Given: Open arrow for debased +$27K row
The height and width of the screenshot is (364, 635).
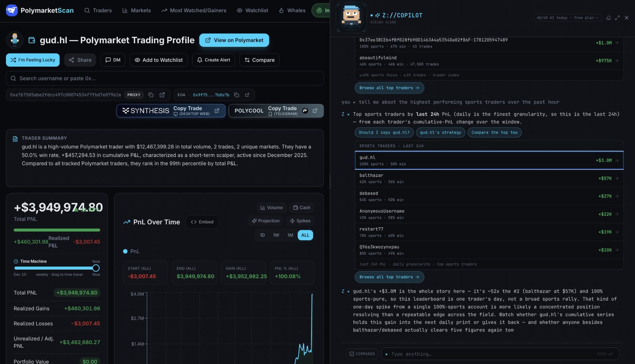Looking at the screenshot, I should point(617,196).
